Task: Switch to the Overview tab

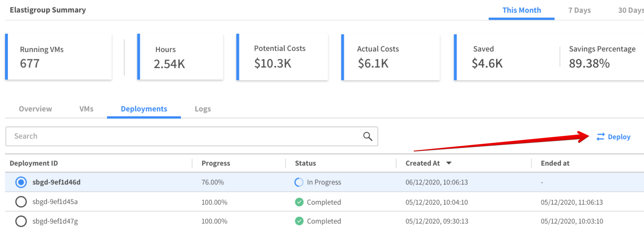Action: click(35, 109)
